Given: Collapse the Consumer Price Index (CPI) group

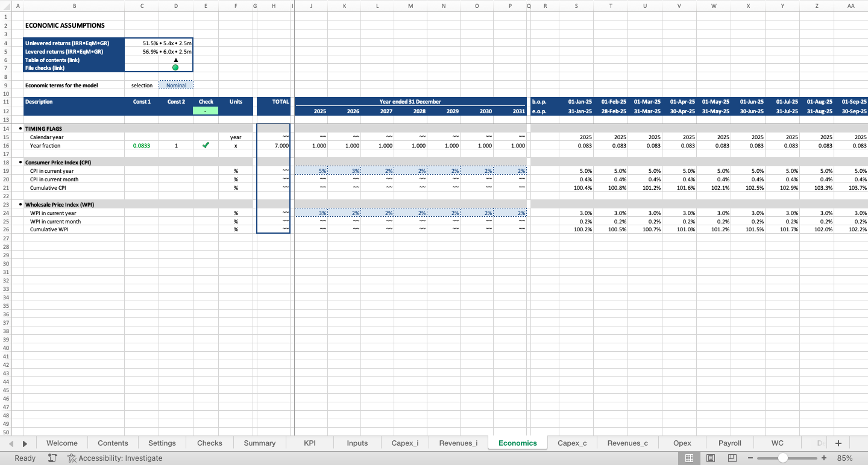Looking at the screenshot, I should (19, 162).
